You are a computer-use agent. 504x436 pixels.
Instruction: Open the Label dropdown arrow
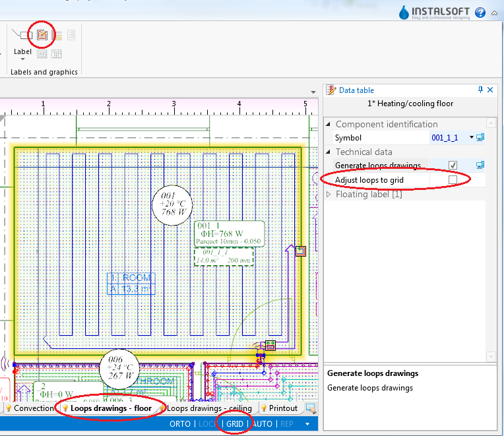point(23,59)
